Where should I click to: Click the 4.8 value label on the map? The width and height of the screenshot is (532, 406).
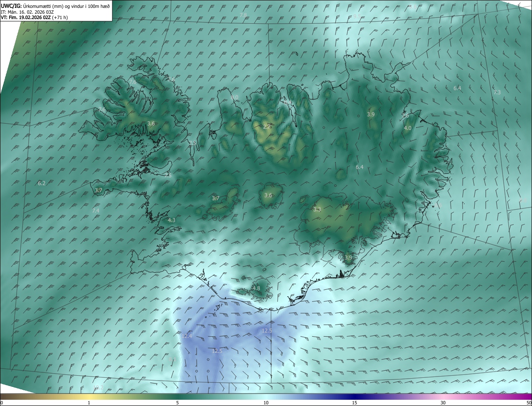(x=256, y=289)
